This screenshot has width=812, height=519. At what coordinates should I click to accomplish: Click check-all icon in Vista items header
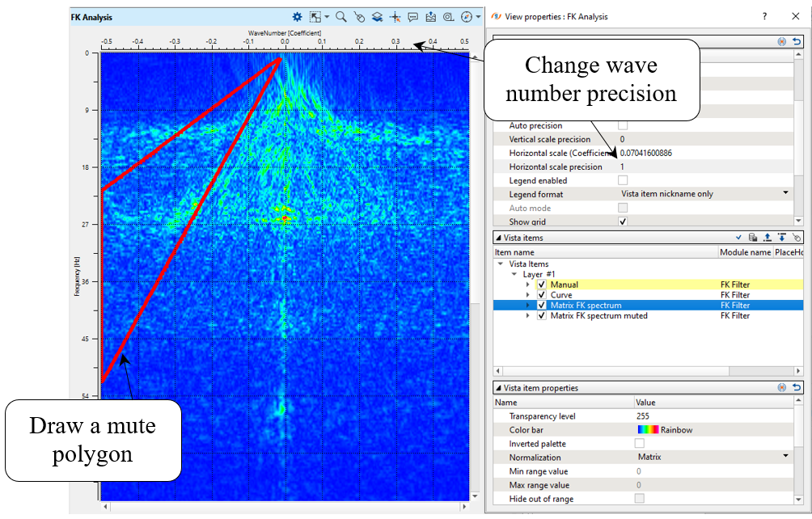tap(738, 238)
